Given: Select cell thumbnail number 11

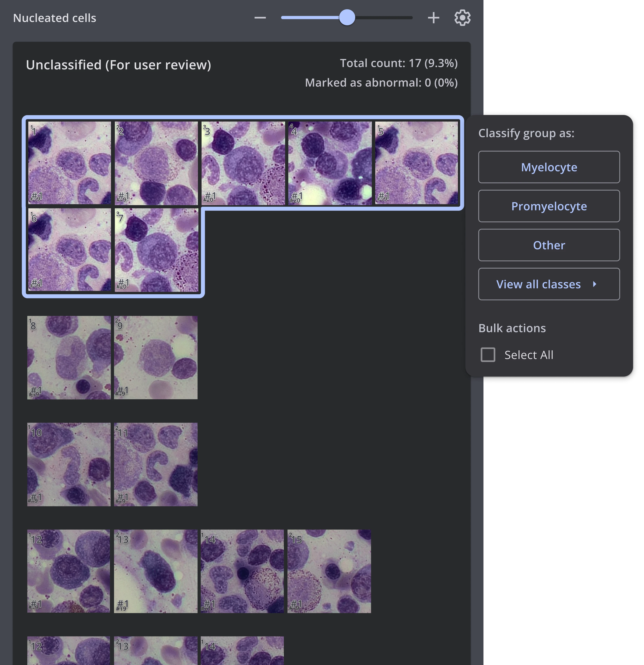Looking at the screenshot, I should click(x=156, y=465).
